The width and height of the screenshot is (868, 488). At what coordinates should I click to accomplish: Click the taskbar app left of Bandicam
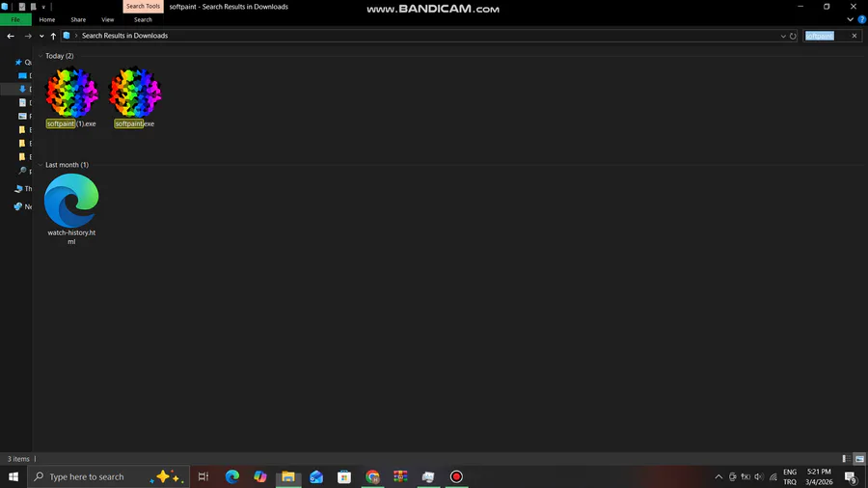click(x=428, y=476)
